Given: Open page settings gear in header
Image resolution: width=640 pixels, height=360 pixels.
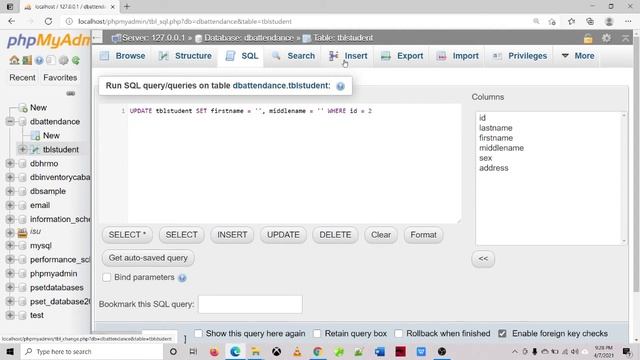Looking at the screenshot, I should tap(607, 38).
